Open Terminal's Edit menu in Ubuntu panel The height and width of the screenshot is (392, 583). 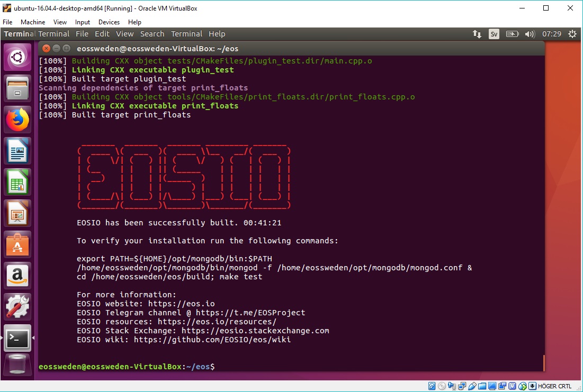[102, 34]
